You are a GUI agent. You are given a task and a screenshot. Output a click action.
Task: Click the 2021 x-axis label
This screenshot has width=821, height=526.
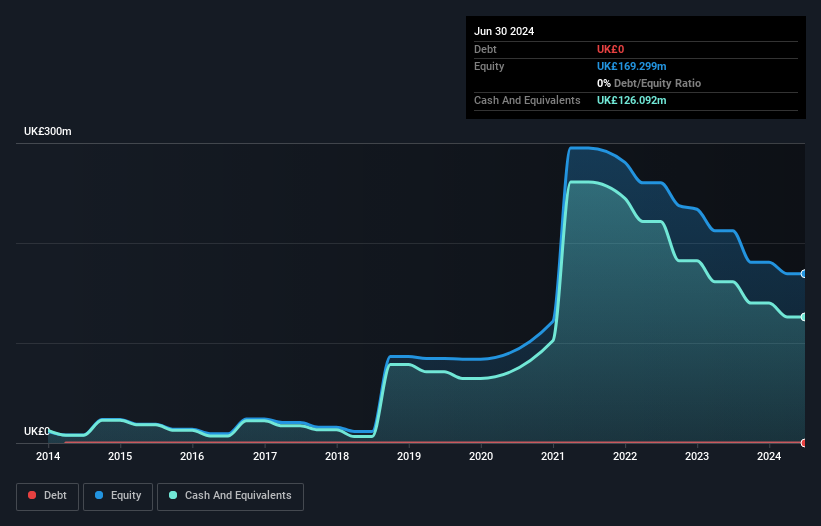(553, 456)
